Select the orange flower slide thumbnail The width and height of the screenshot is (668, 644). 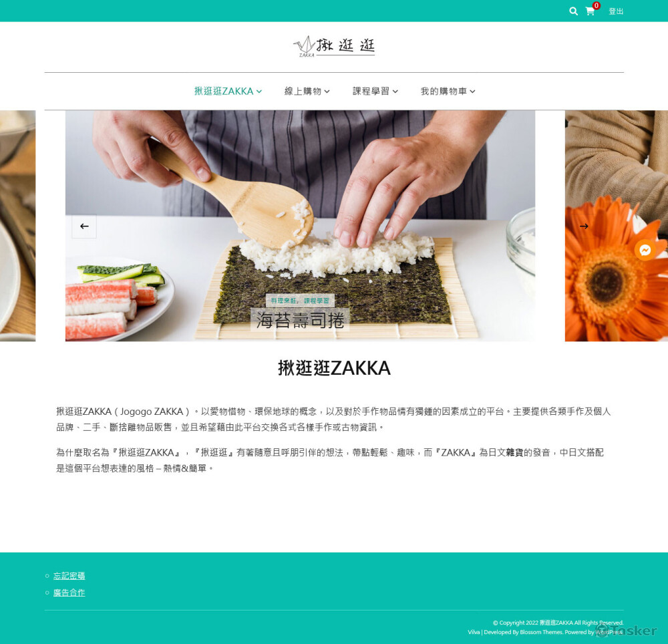[x=616, y=226]
